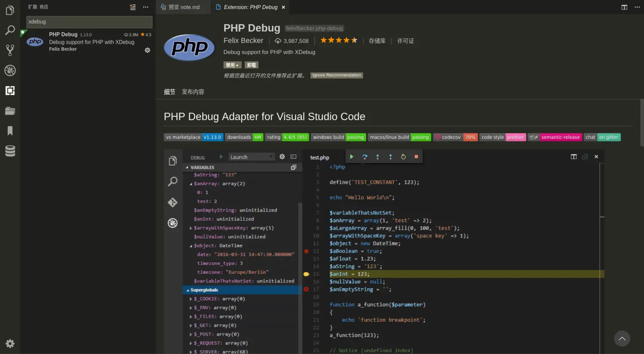Viewport: 644px width, 354px height.
Task: Open the code style prettier badge
Action: tap(502, 137)
